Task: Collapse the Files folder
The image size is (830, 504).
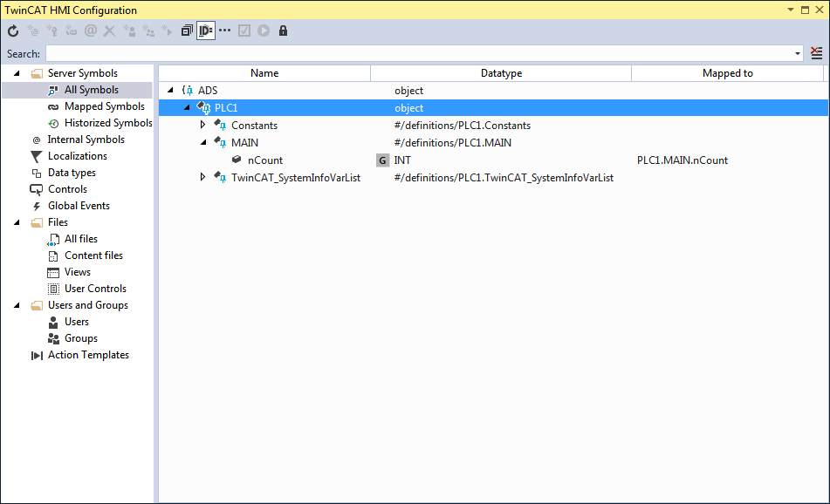Action: pos(17,222)
